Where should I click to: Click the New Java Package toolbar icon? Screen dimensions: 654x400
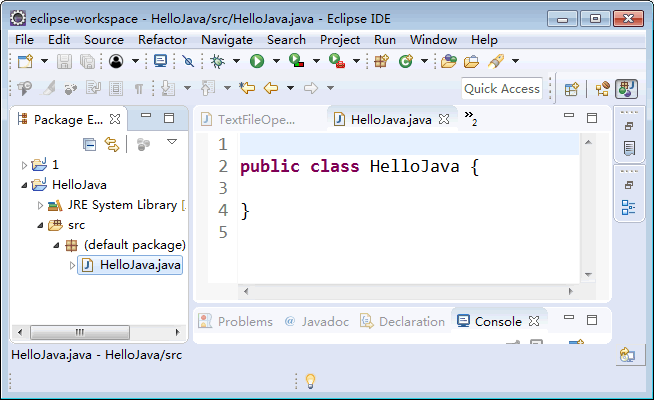[381, 61]
